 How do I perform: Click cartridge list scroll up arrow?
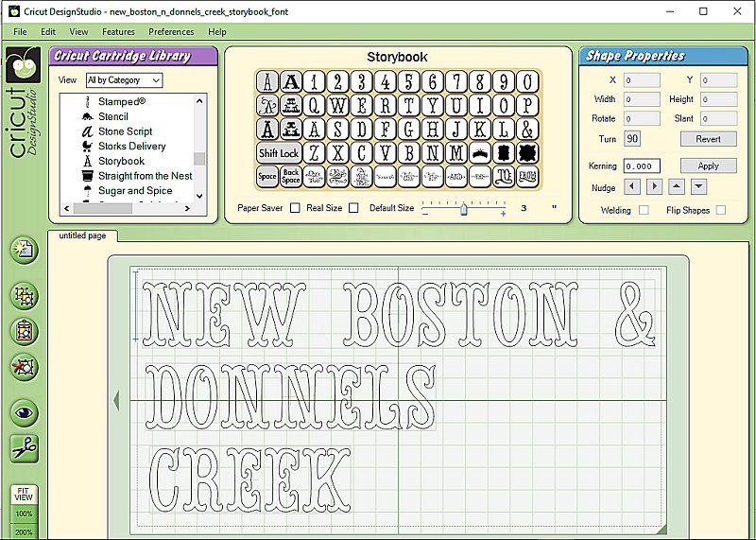click(199, 101)
